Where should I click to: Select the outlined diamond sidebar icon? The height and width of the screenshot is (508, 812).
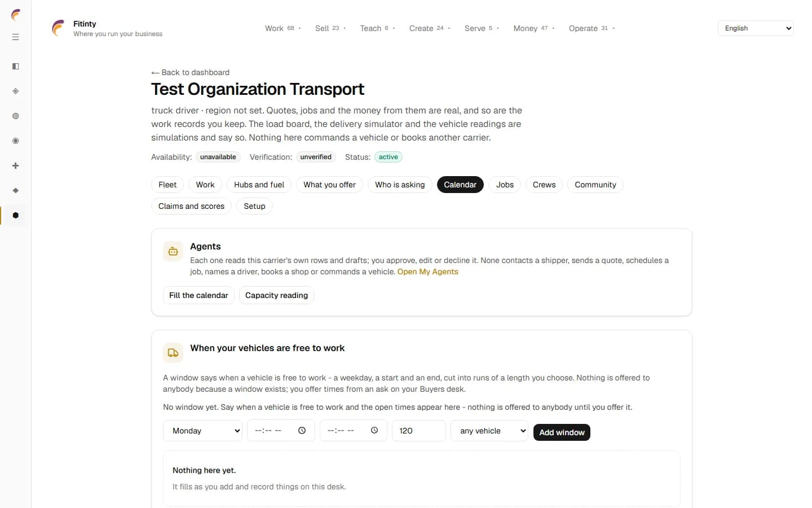click(x=16, y=91)
